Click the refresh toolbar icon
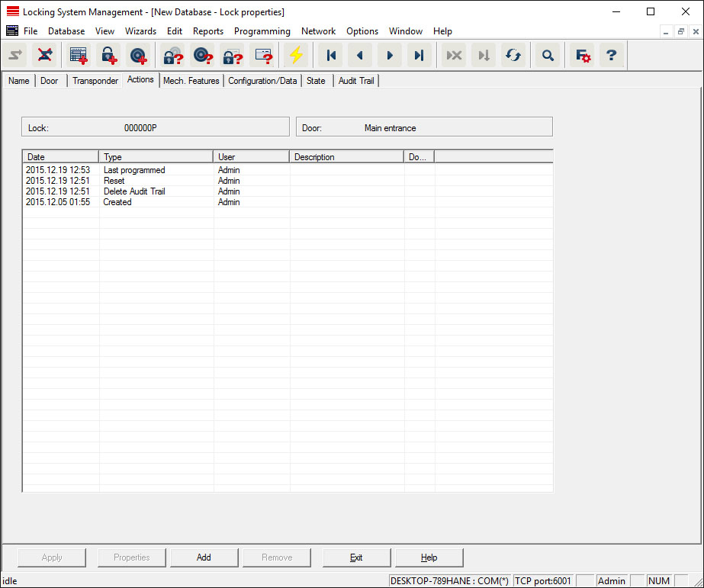Viewport: 704px width, 588px height. click(x=513, y=55)
